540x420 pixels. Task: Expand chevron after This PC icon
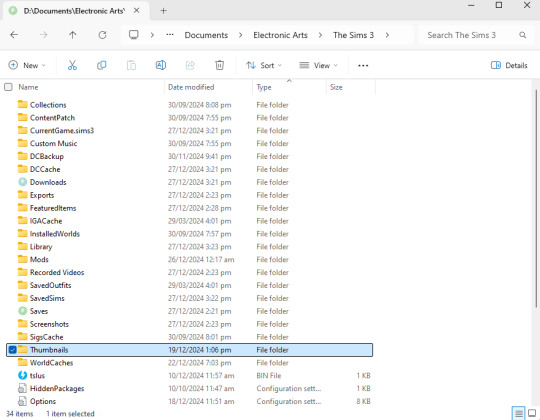coord(152,35)
